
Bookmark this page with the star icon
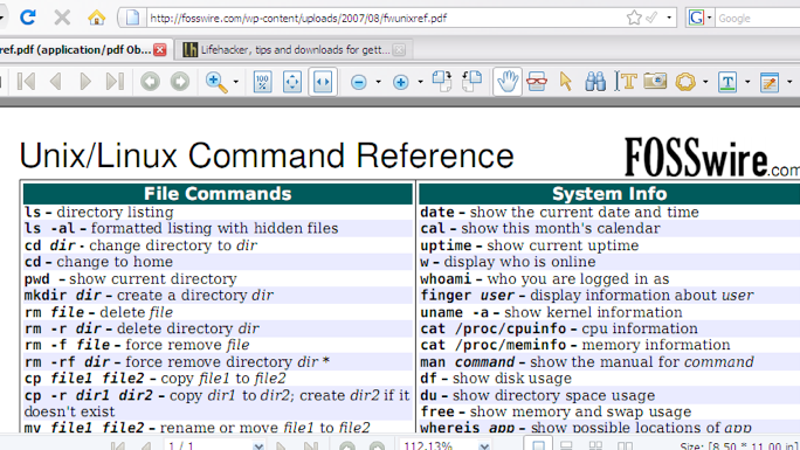point(634,18)
